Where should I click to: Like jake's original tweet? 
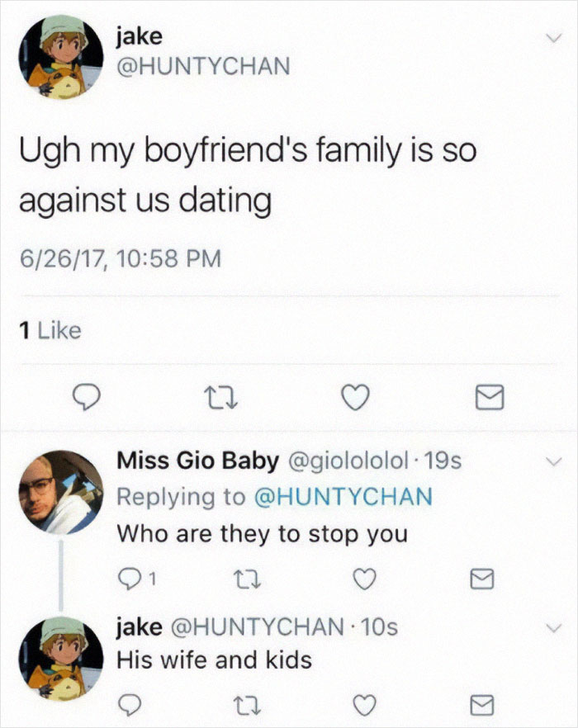tap(355, 398)
